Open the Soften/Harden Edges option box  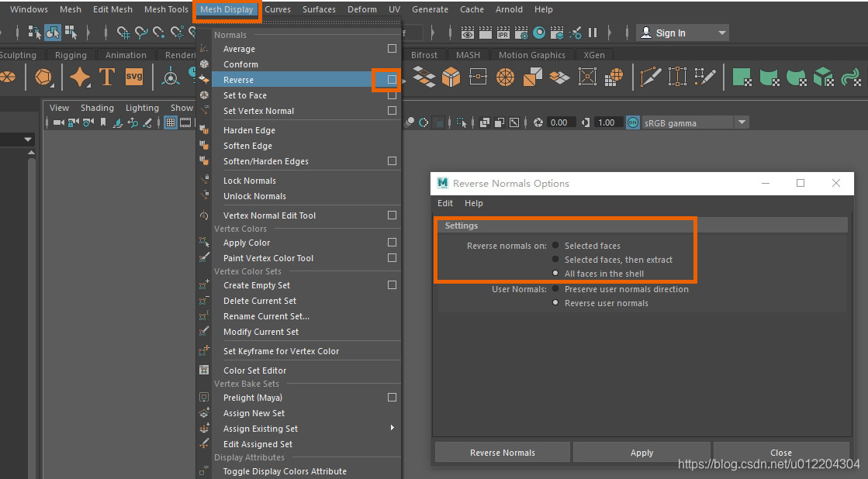tap(392, 161)
